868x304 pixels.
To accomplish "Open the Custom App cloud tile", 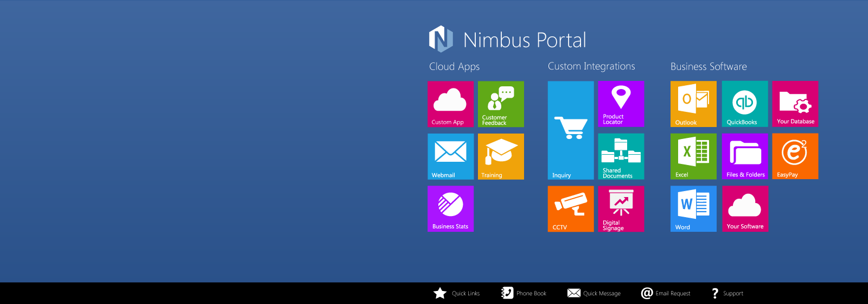I will tap(450, 104).
